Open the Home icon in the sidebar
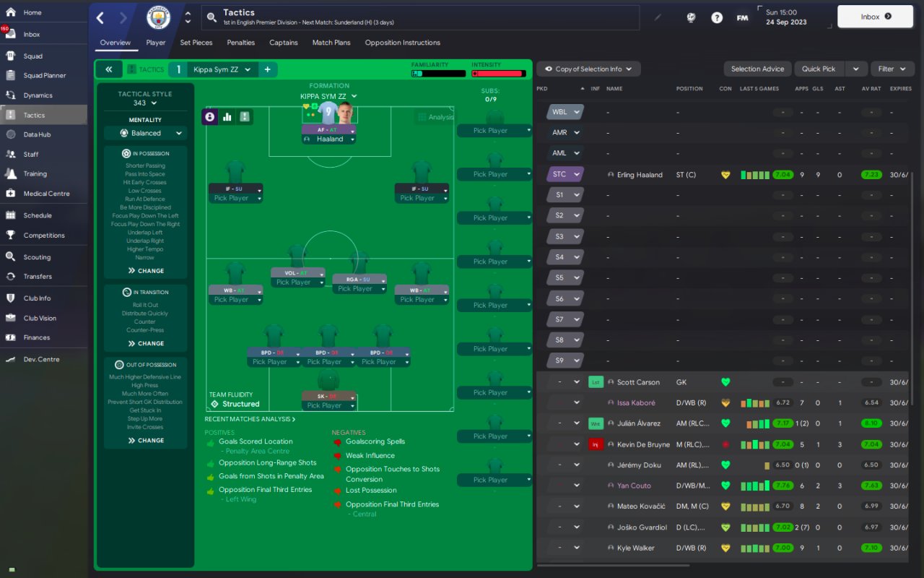 [10, 12]
